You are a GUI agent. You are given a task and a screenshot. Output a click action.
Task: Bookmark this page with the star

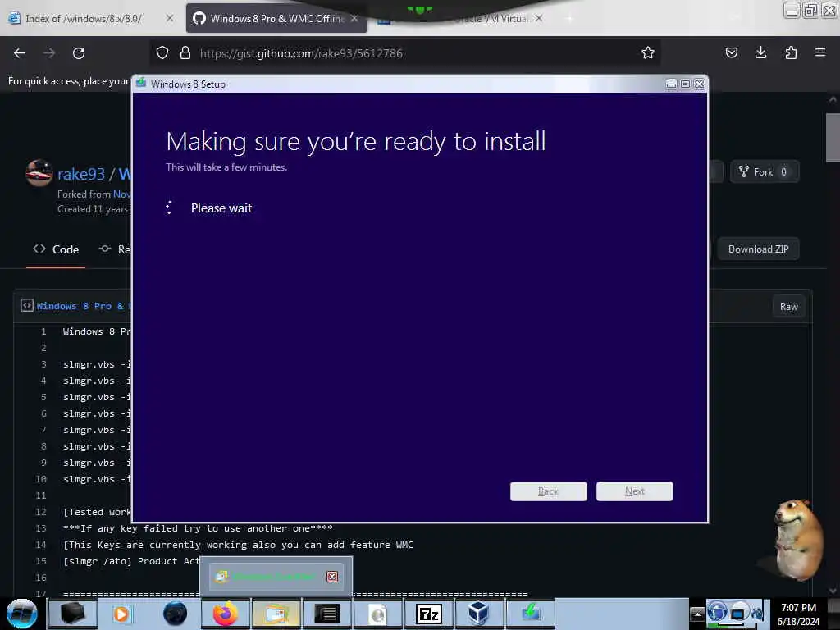click(x=648, y=53)
